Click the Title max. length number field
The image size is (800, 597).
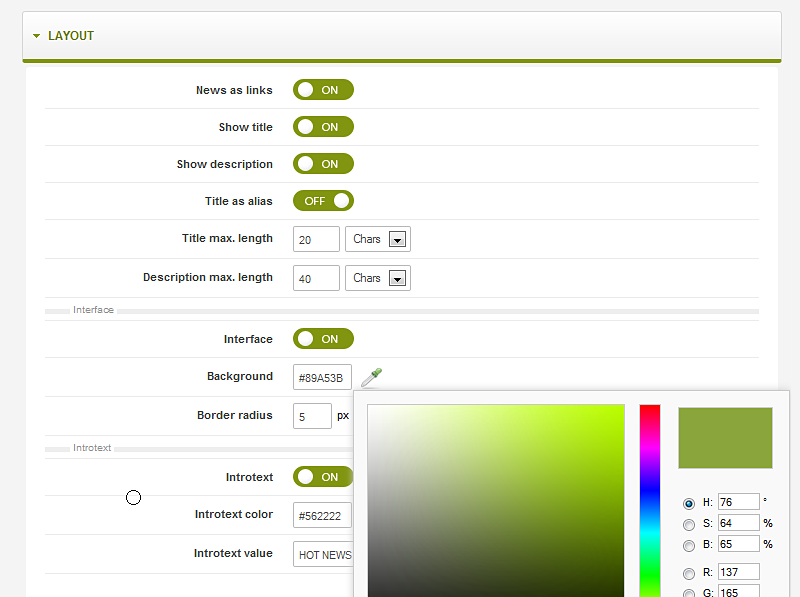(316, 240)
